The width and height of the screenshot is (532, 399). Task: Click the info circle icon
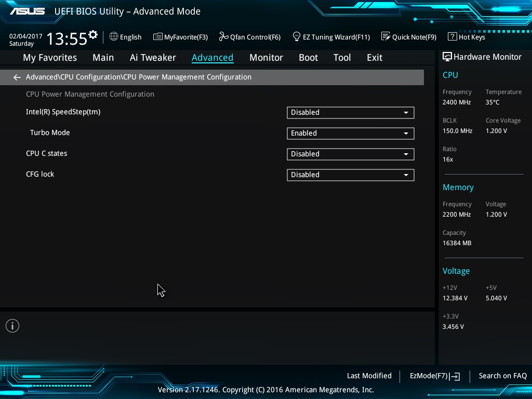click(12, 326)
